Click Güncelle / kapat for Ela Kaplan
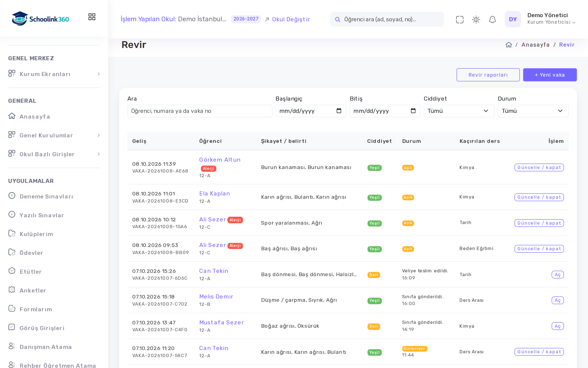Screen dimensions: 588x368 click(539, 197)
